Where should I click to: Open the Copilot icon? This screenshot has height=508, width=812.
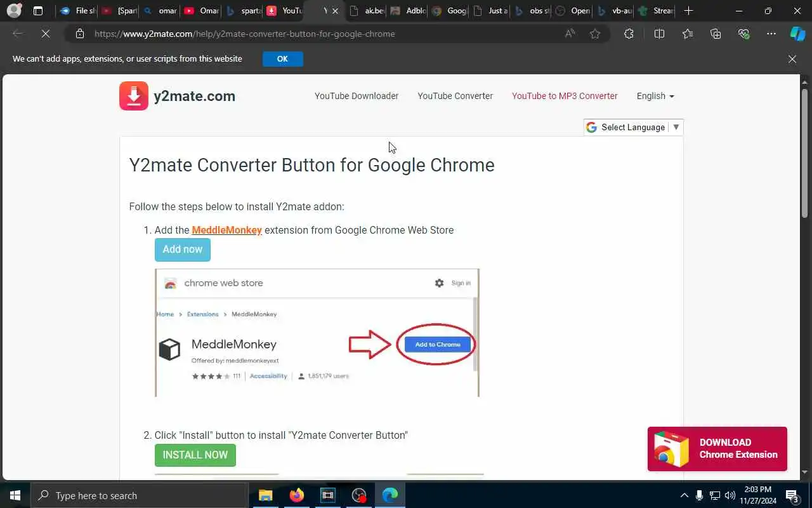click(x=797, y=34)
